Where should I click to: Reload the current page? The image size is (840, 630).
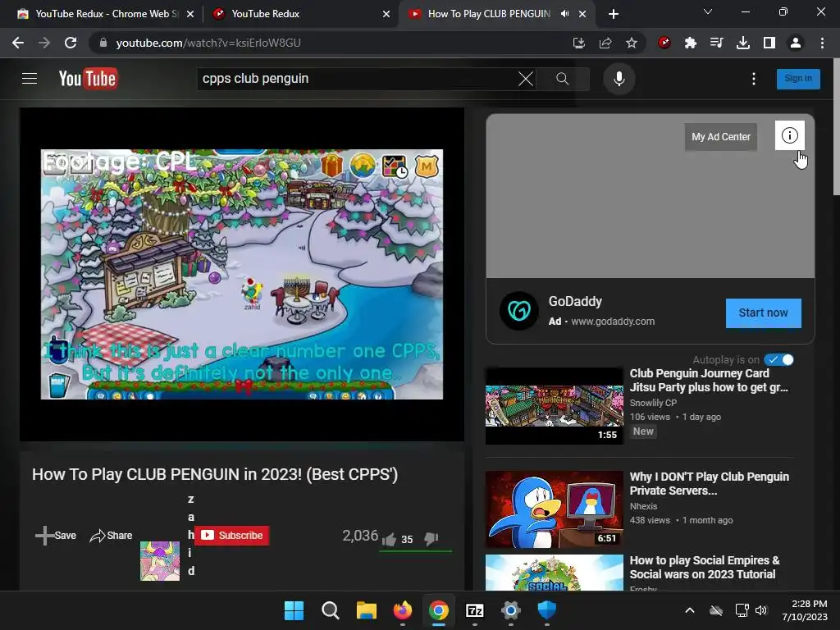tap(71, 43)
